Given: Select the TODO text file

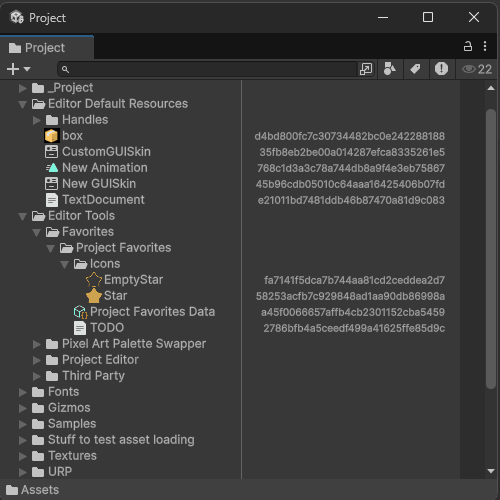Looking at the screenshot, I should 107,328.
